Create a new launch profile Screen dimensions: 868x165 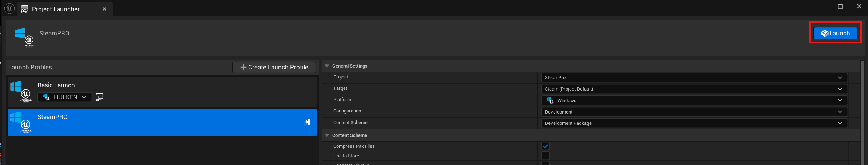(x=274, y=67)
